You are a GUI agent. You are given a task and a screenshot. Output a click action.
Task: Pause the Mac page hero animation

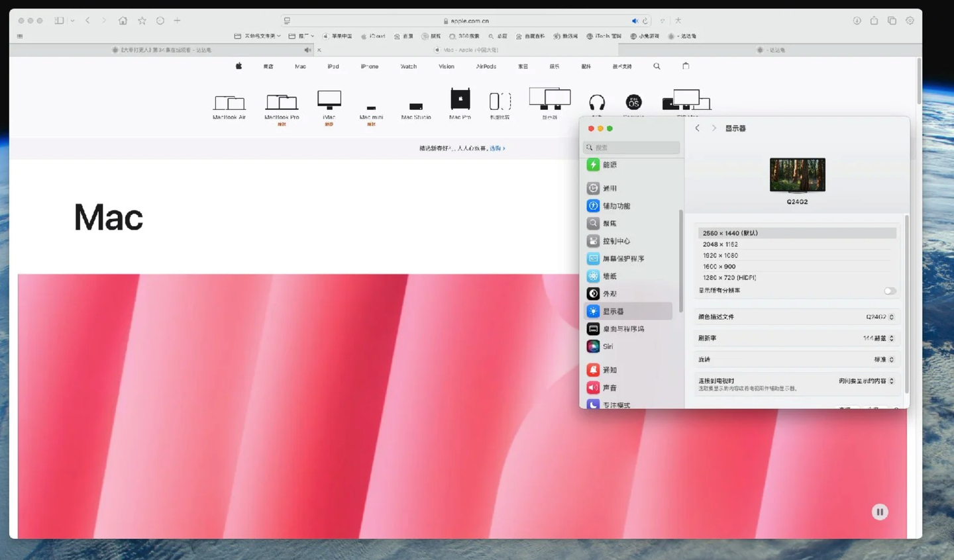pyautogui.click(x=880, y=512)
